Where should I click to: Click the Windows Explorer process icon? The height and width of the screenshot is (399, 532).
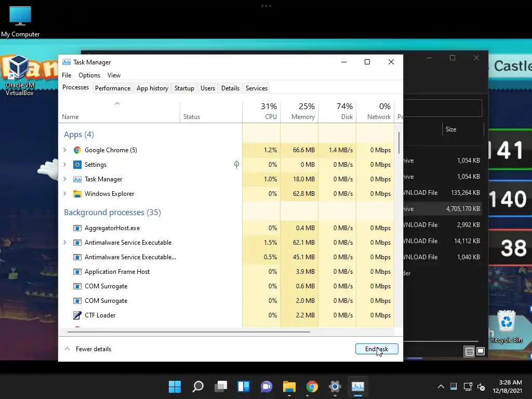(77, 194)
